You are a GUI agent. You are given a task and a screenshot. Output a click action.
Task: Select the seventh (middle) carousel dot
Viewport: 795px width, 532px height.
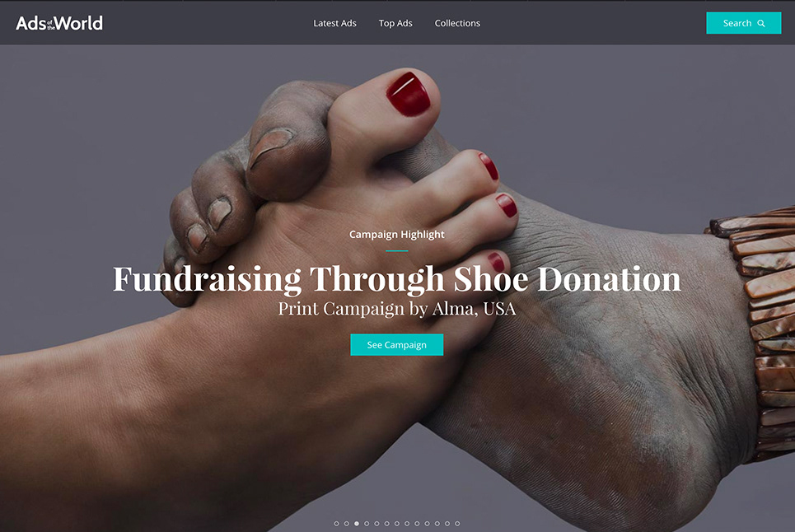coord(397,524)
